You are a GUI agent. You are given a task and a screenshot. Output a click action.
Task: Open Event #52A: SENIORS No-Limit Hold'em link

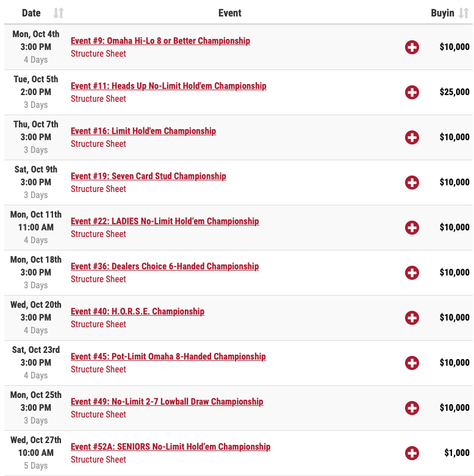click(x=170, y=447)
